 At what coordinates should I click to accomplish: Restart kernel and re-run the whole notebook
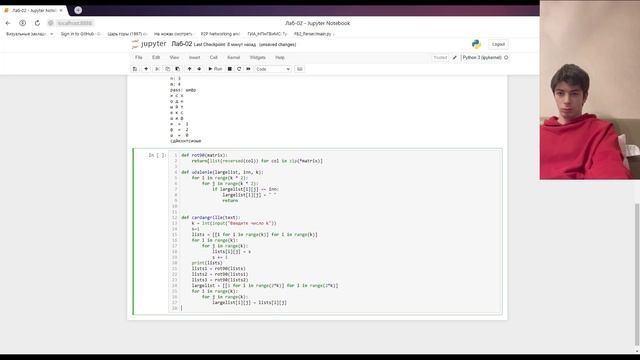(x=248, y=69)
